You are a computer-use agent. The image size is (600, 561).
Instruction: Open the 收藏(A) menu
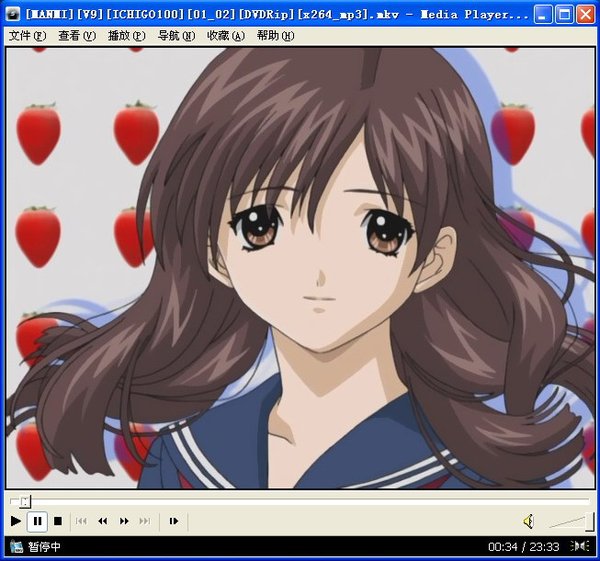click(226, 36)
